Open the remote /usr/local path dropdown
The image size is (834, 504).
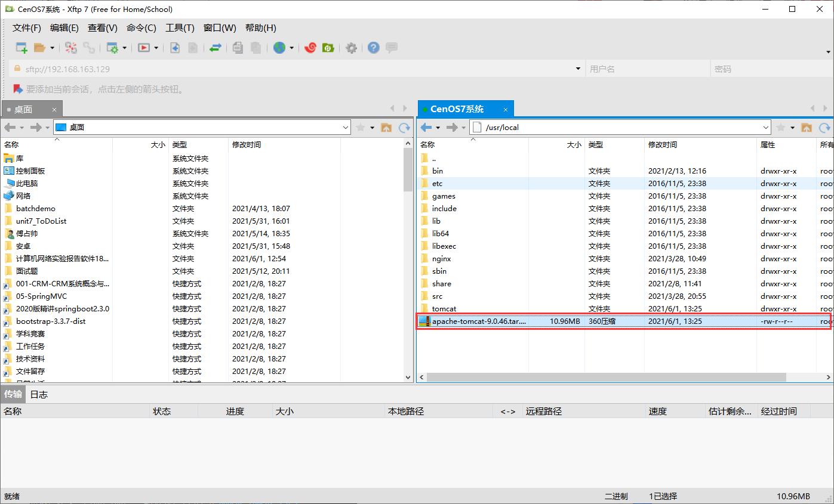(766, 128)
